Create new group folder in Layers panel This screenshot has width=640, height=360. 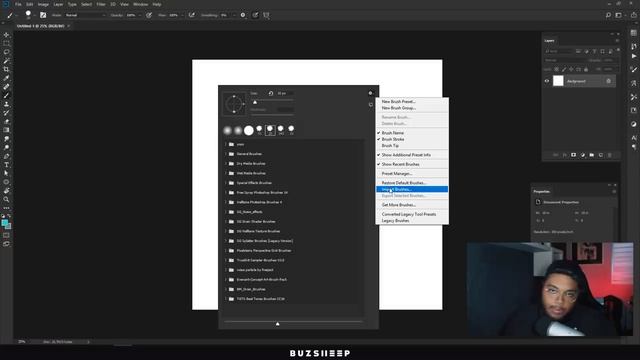pyautogui.click(x=591, y=155)
